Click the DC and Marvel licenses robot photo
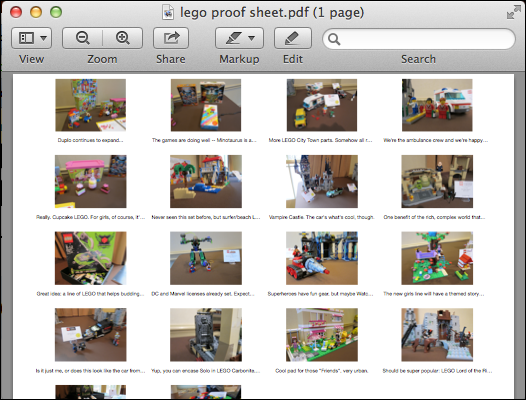The image size is (526, 400). coord(206,258)
